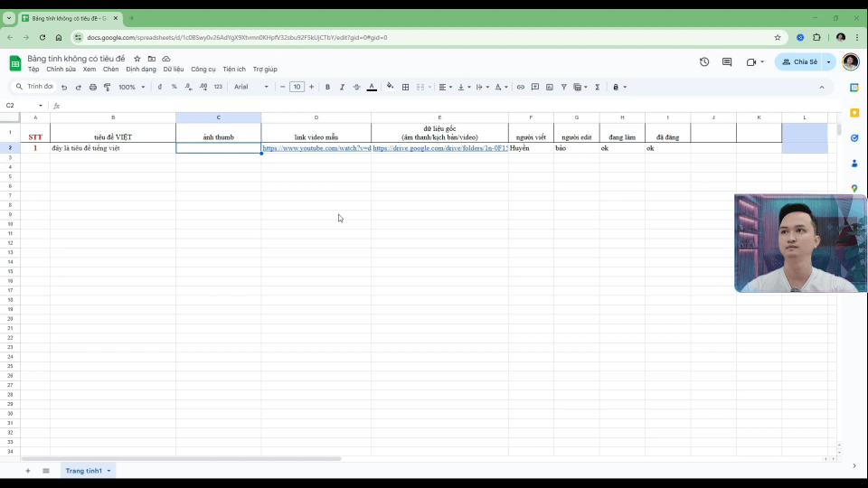Screen dimensions: 868x488
Task: Open the YouTube link in cell D2
Action: point(316,148)
